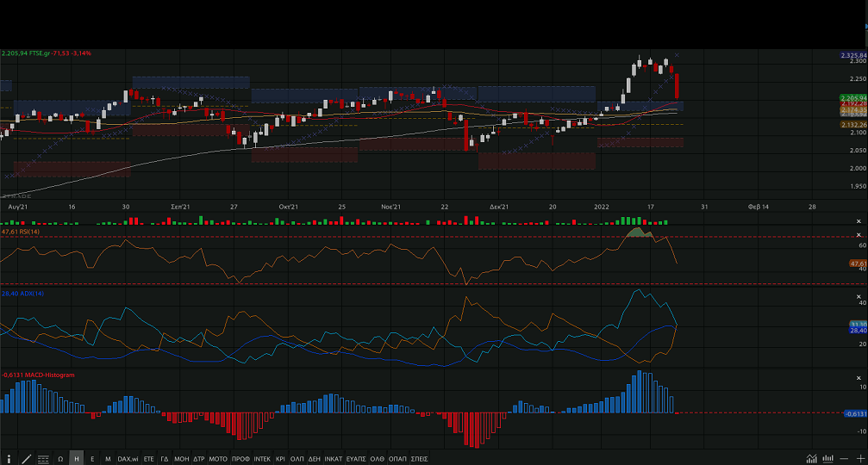The height and width of the screenshot is (465, 868).
Task: Click the 47,61 RSI value tag
Action: 858,263
